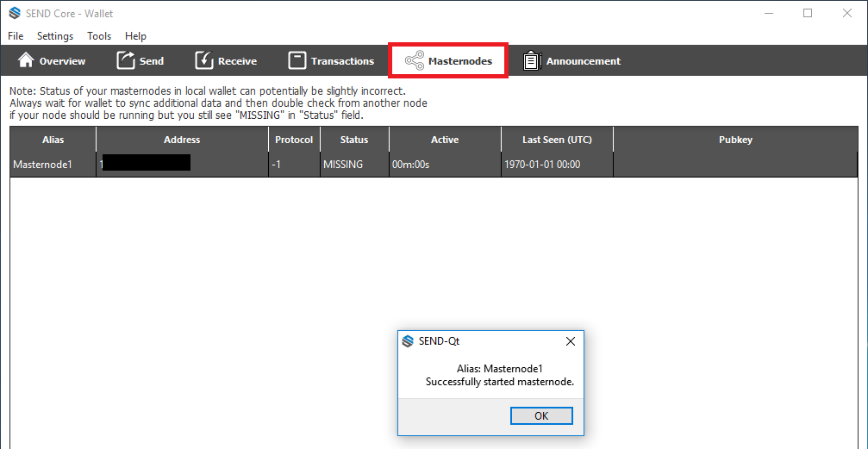Open the Settings menu

click(55, 36)
